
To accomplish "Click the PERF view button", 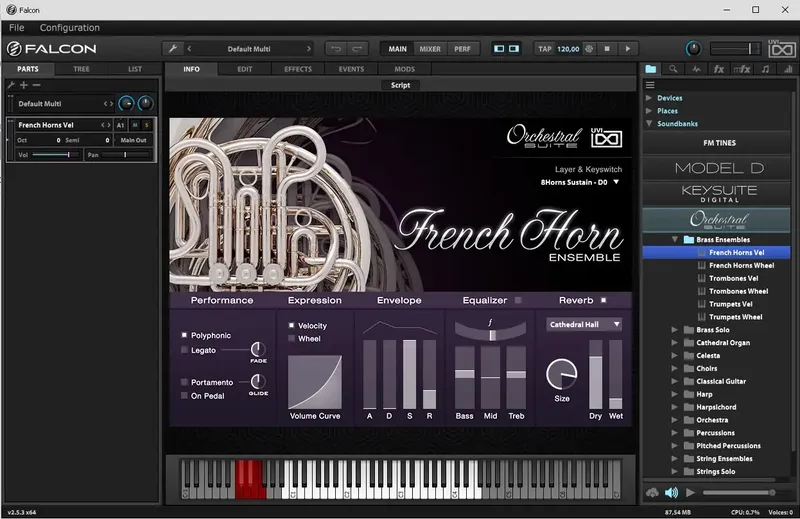I will 462,49.
